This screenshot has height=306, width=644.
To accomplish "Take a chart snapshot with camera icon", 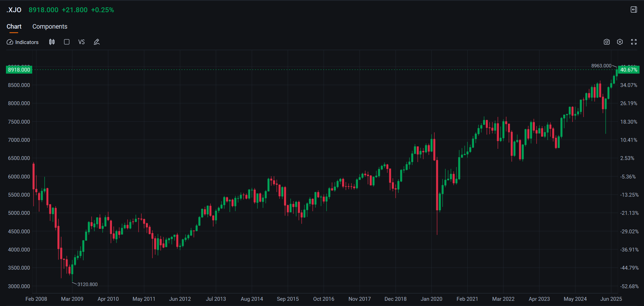I will point(607,42).
